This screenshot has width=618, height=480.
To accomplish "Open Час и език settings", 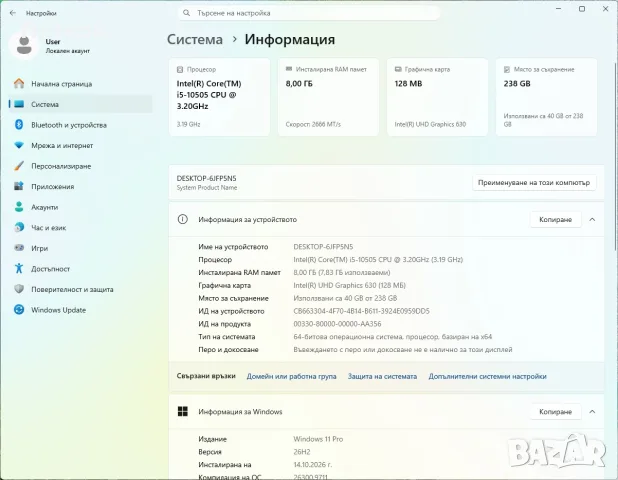I will point(80,227).
